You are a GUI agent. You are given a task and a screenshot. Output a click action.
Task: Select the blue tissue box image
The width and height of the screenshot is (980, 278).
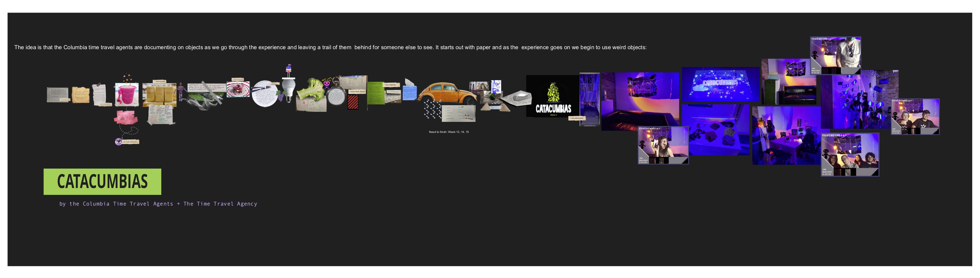click(x=409, y=89)
